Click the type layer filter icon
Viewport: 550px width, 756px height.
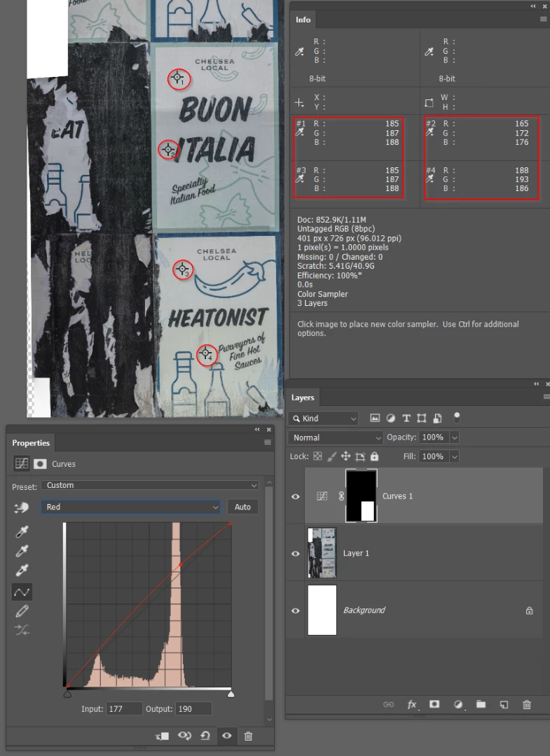pyautogui.click(x=406, y=418)
